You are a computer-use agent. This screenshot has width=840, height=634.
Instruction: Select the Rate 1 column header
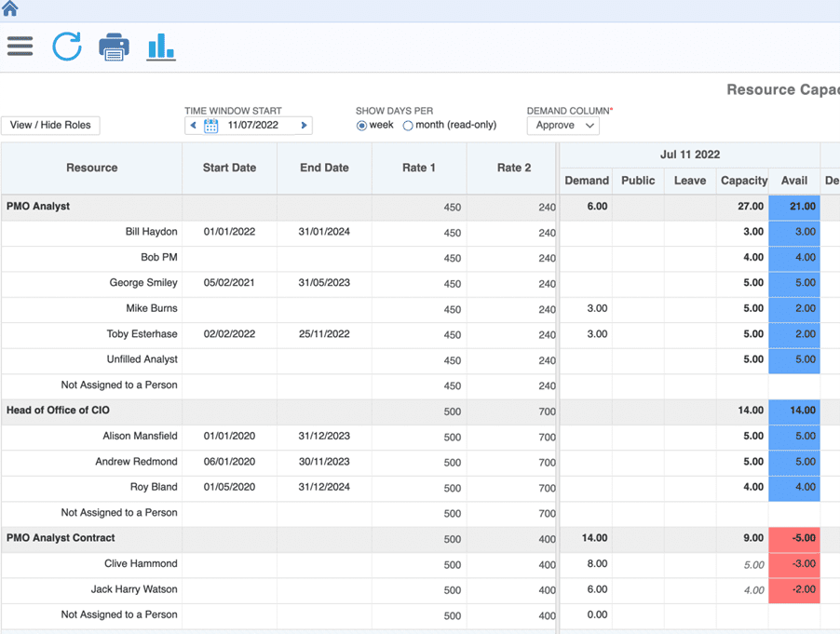[x=419, y=168]
